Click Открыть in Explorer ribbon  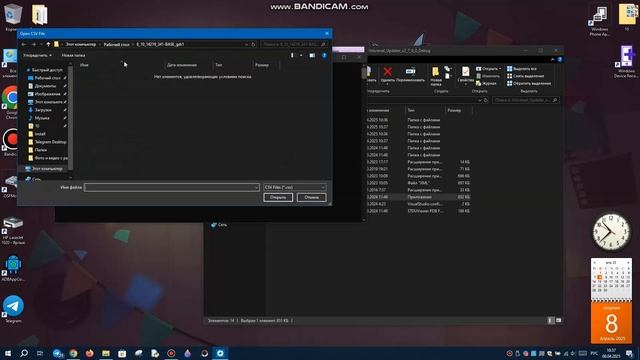click(489, 69)
